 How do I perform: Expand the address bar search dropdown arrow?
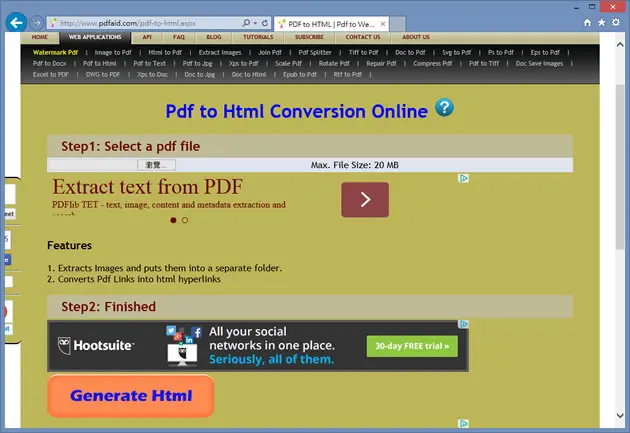pyautogui.click(x=255, y=23)
